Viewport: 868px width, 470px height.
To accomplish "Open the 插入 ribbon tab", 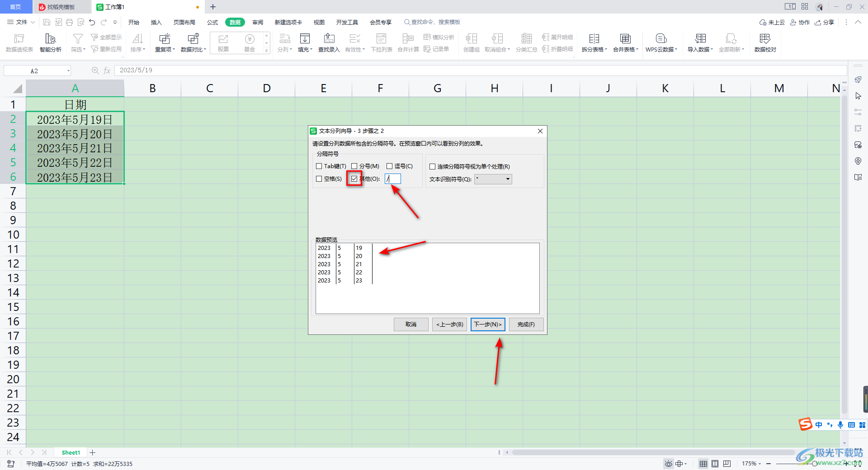I will point(156,22).
